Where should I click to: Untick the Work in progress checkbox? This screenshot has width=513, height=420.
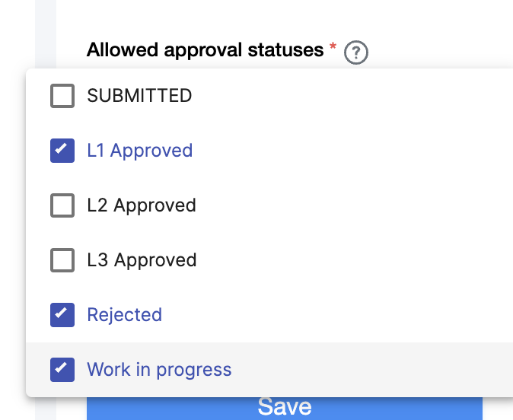click(62, 370)
